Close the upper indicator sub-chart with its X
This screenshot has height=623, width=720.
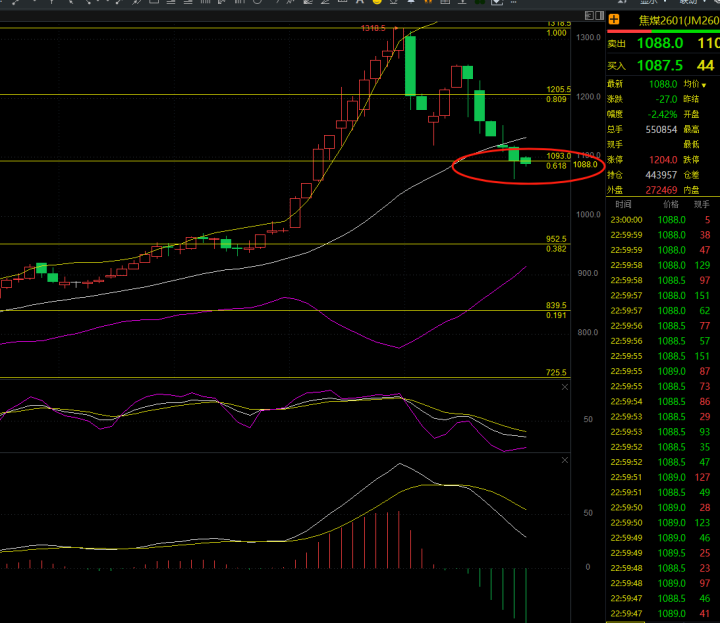(564, 386)
